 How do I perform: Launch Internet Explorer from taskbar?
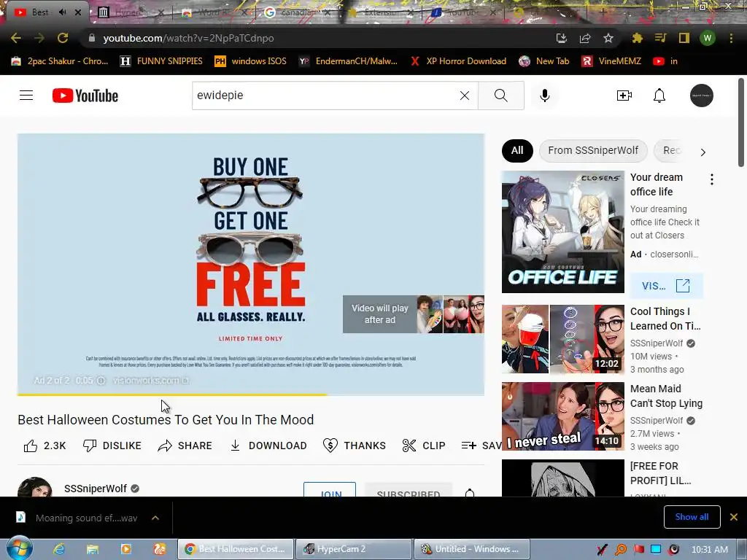click(59, 549)
